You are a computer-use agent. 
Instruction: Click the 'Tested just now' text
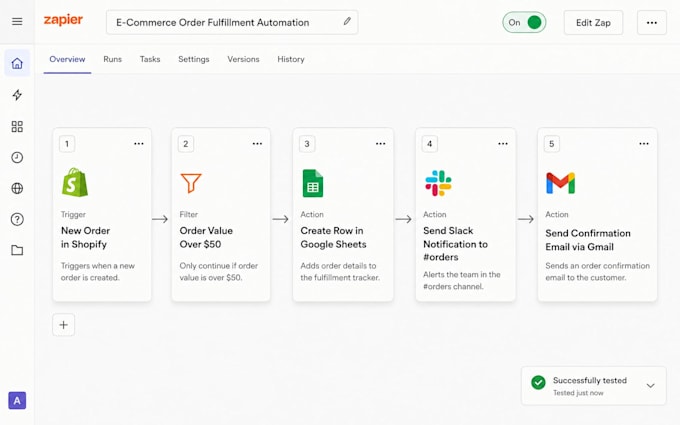578,393
